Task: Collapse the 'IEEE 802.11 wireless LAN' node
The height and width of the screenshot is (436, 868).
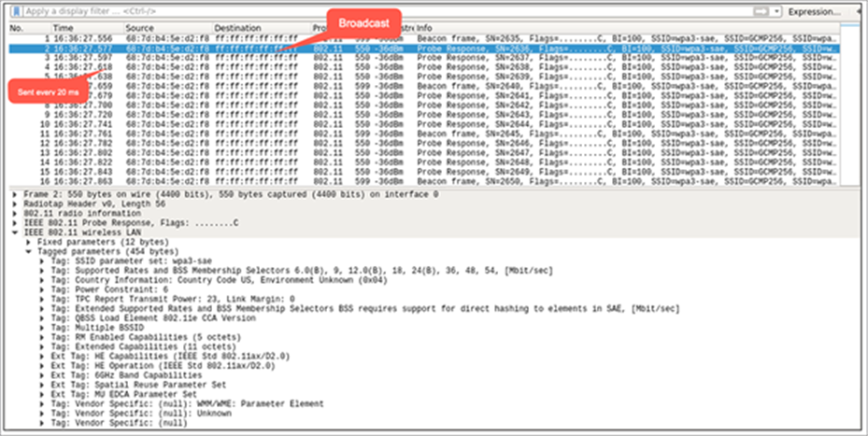Action: click(x=15, y=232)
